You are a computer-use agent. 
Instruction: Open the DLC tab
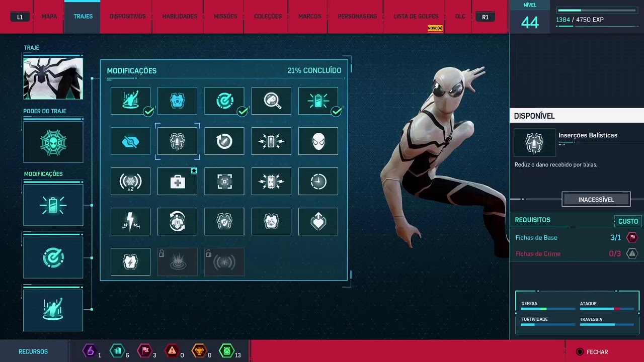click(460, 17)
